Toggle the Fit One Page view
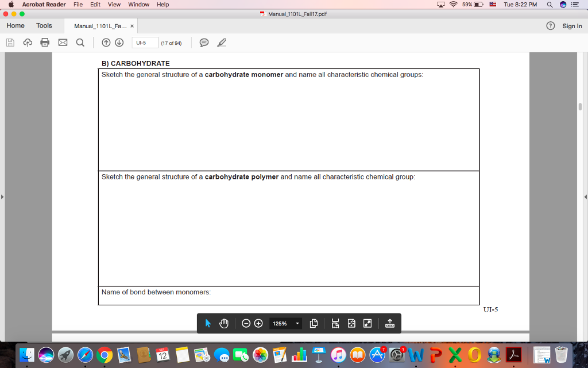Image resolution: width=588 pixels, height=368 pixels. [x=351, y=323]
